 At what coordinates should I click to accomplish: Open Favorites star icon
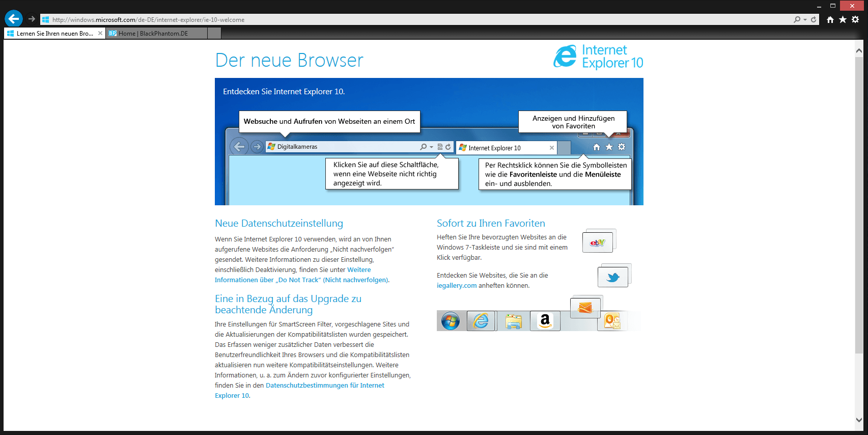(x=843, y=19)
